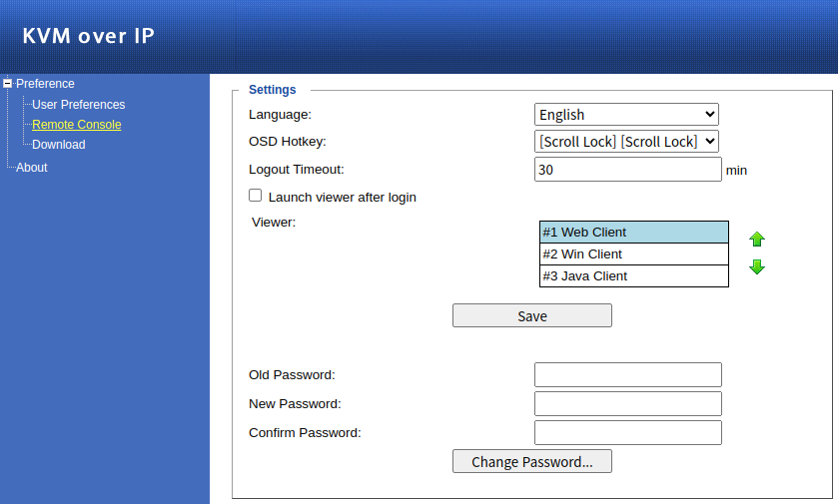Click the KVM over IP title
Image resolution: width=838 pixels, height=504 pixels.
pyautogui.click(x=89, y=36)
